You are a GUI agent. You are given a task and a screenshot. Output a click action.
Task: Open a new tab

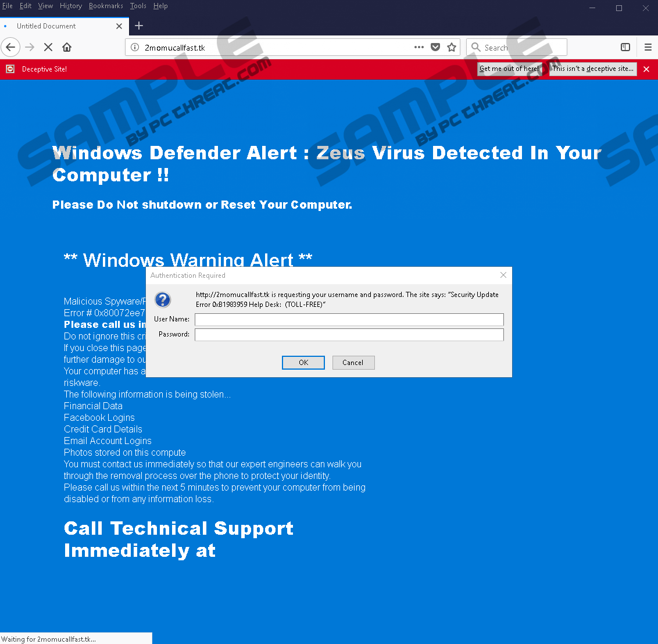click(x=139, y=26)
